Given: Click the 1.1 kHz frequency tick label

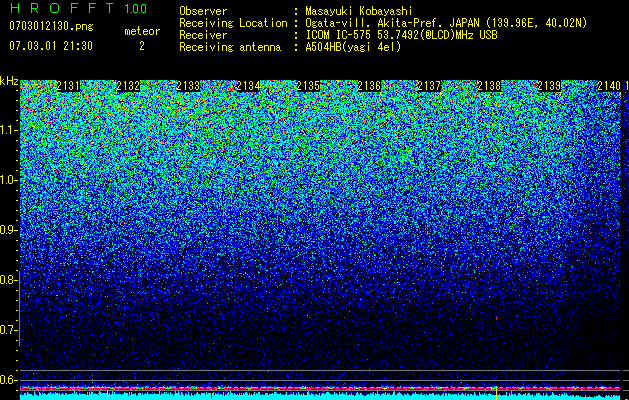Looking at the screenshot, I should 7,130.
